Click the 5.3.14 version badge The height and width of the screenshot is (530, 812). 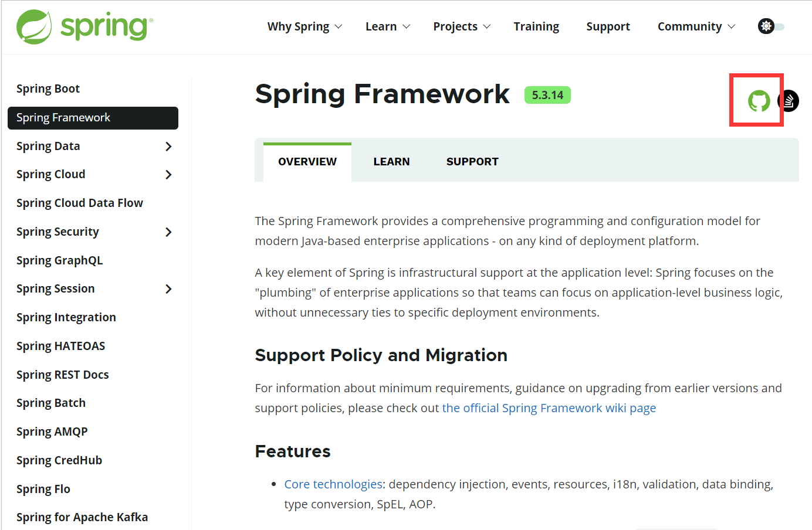point(547,94)
